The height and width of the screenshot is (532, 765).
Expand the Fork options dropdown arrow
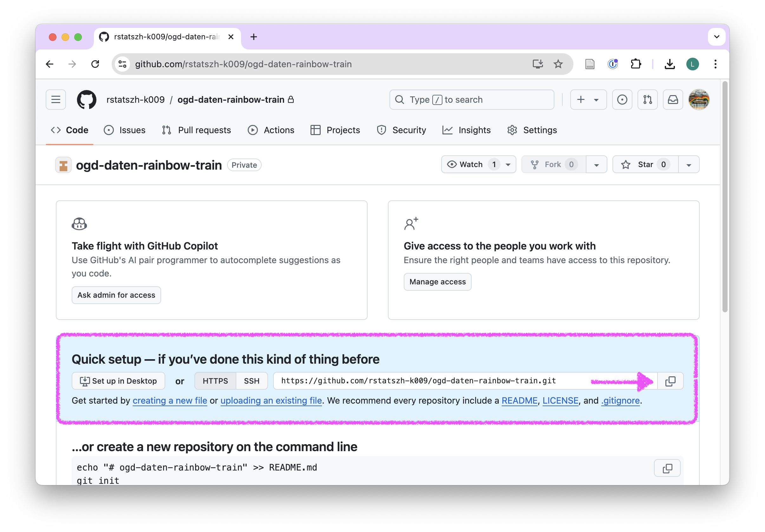tap(596, 165)
